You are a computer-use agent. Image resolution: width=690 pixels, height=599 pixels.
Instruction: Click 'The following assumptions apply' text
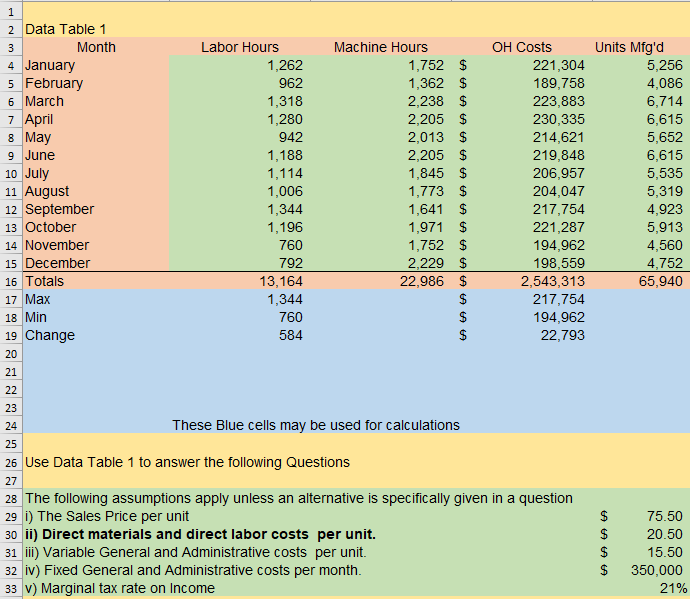click(x=299, y=498)
